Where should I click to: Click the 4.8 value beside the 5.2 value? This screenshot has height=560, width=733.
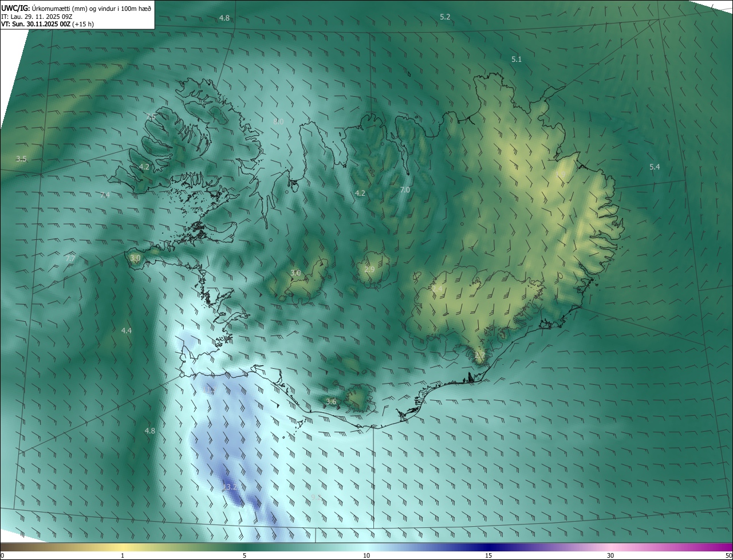click(x=224, y=18)
